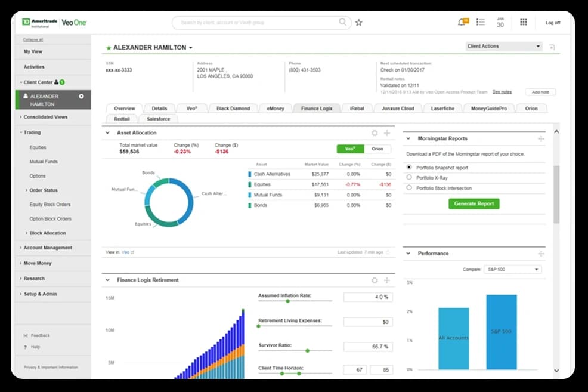Select Portfolio Stock Intersection radio button
Viewport: 588px width, 392px height.
tap(409, 187)
